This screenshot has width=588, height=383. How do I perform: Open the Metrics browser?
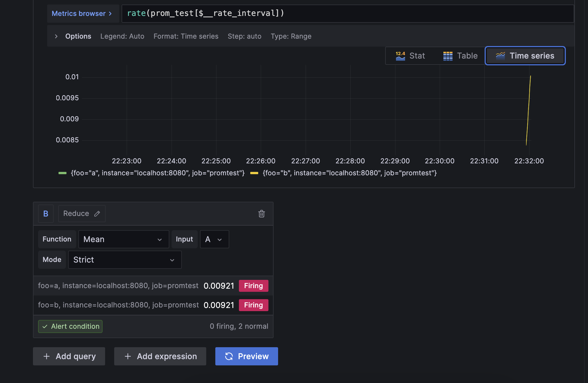point(82,14)
